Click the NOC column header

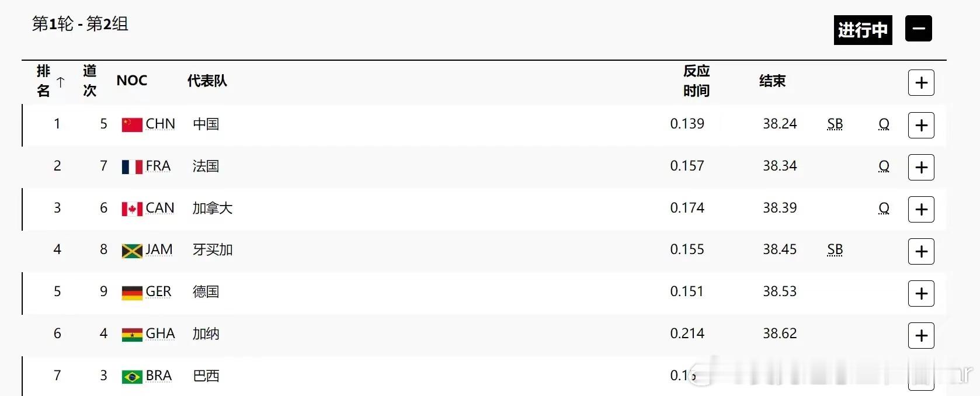pos(131,81)
